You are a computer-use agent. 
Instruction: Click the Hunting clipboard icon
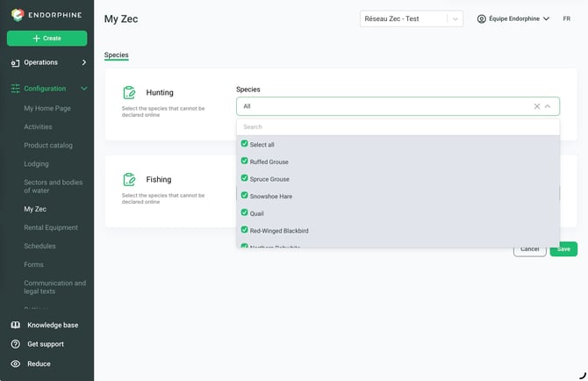[x=129, y=93]
